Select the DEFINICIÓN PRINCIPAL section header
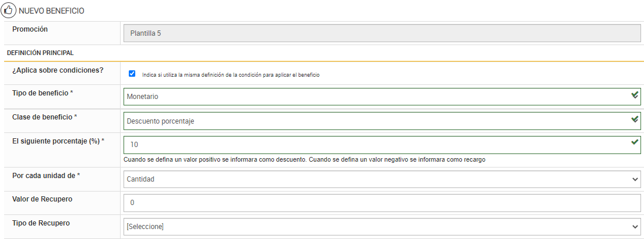The image size is (644, 239). [40, 53]
